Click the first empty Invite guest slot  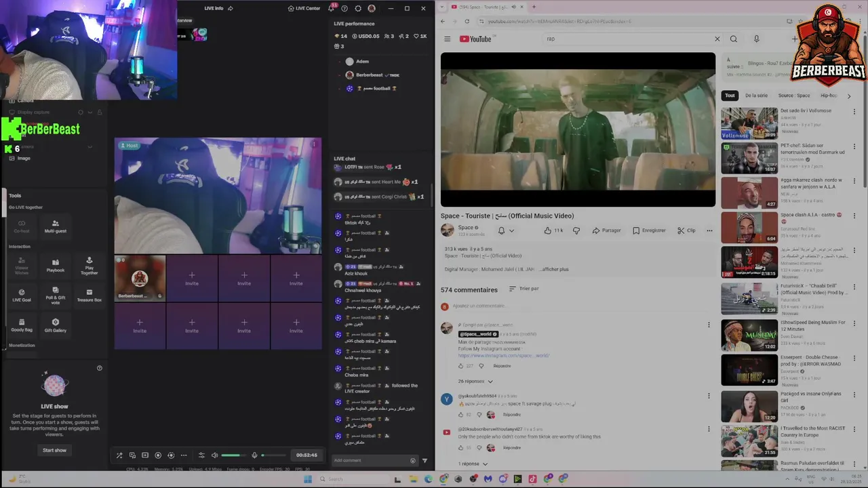pyautogui.click(x=192, y=278)
